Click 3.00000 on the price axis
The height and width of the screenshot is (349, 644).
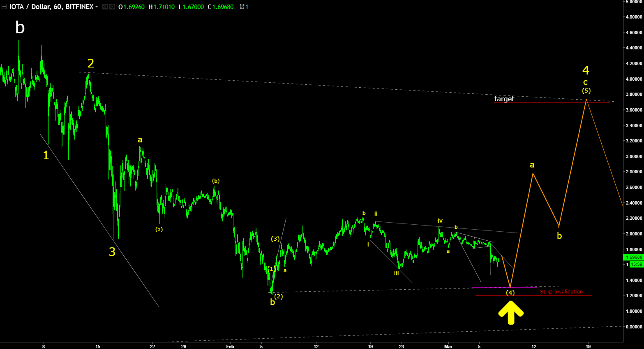pyautogui.click(x=634, y=156)
